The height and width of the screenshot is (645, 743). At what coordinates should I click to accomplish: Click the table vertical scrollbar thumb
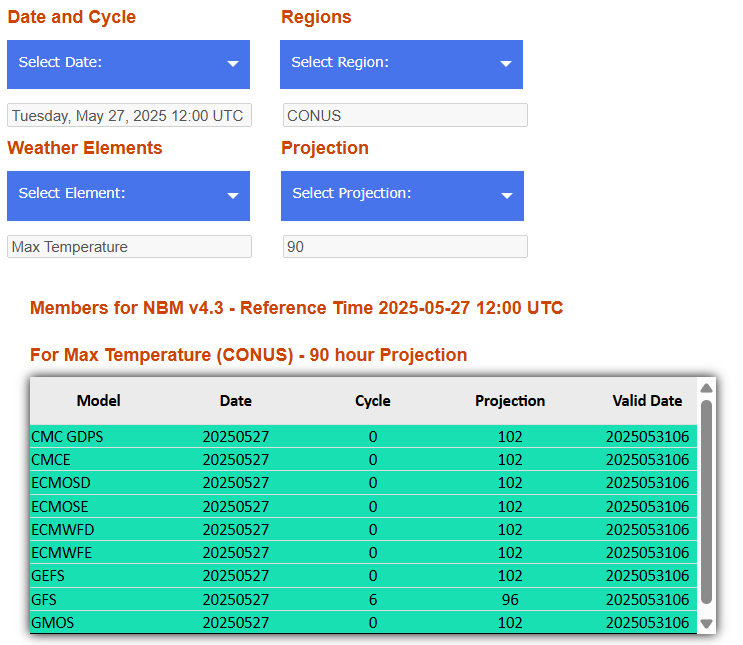click(x=707, y=502)
